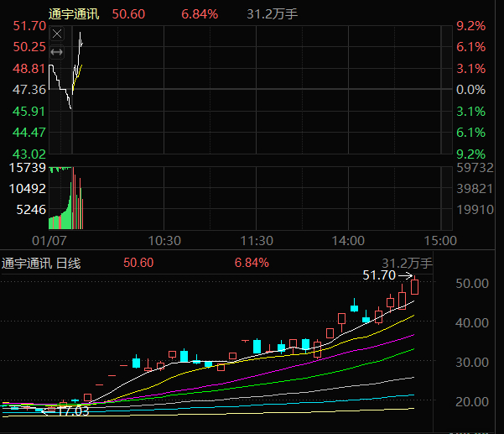Select the 15:00 time marker
Image resolution: width=504 pixels, height=434 pixels.
(440, 241)
